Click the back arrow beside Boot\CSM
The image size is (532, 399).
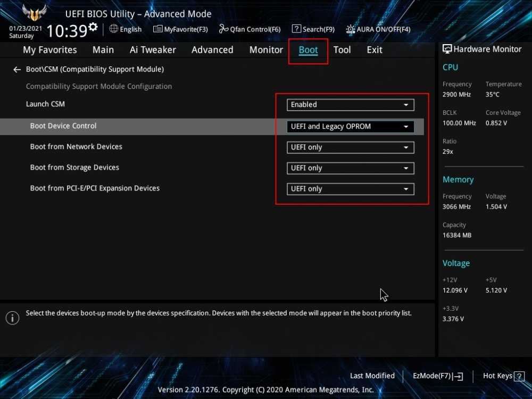(17, 70)
